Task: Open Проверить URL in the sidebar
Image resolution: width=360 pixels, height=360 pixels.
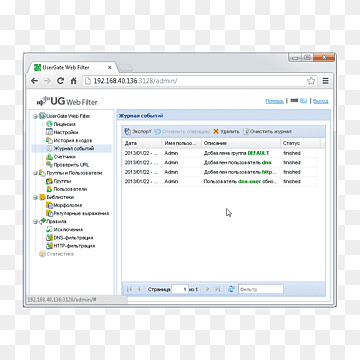Action: coord(71,165)
